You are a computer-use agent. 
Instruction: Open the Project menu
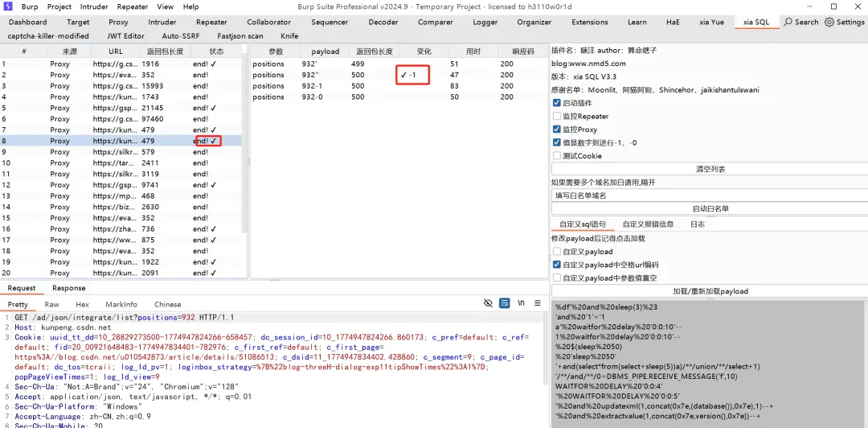tap(59, 7)
